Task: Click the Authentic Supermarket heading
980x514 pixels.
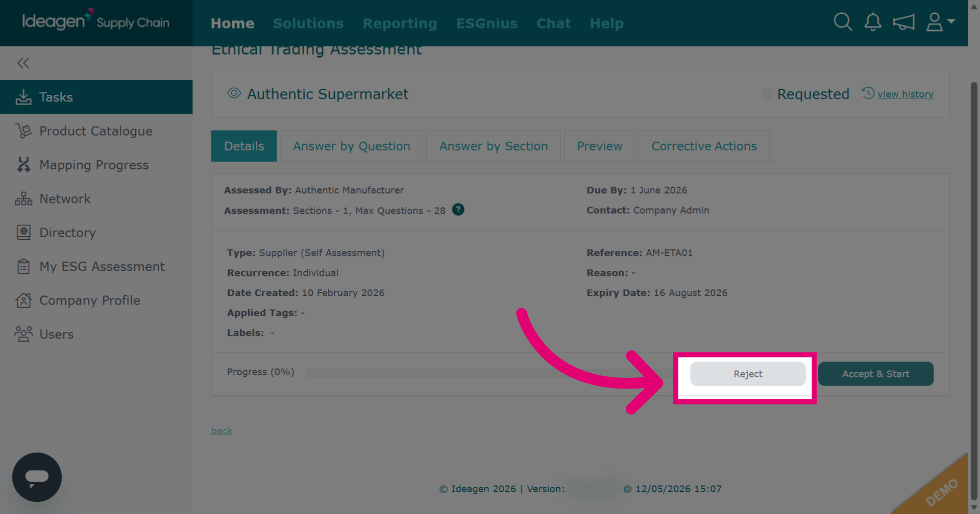Action: 328,94
